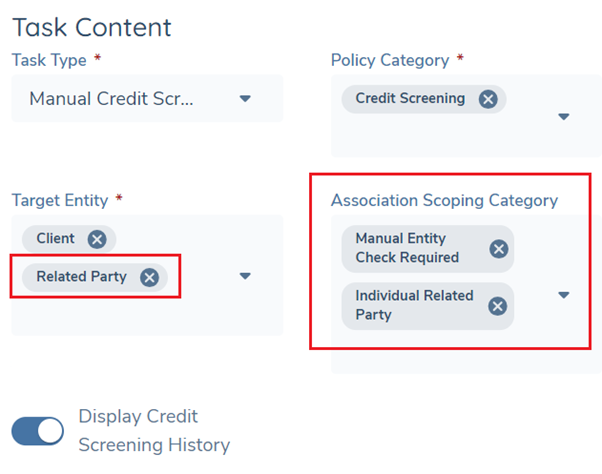Click the Related Party chip text
Viewport: 602px width, 474px height.
82,277
